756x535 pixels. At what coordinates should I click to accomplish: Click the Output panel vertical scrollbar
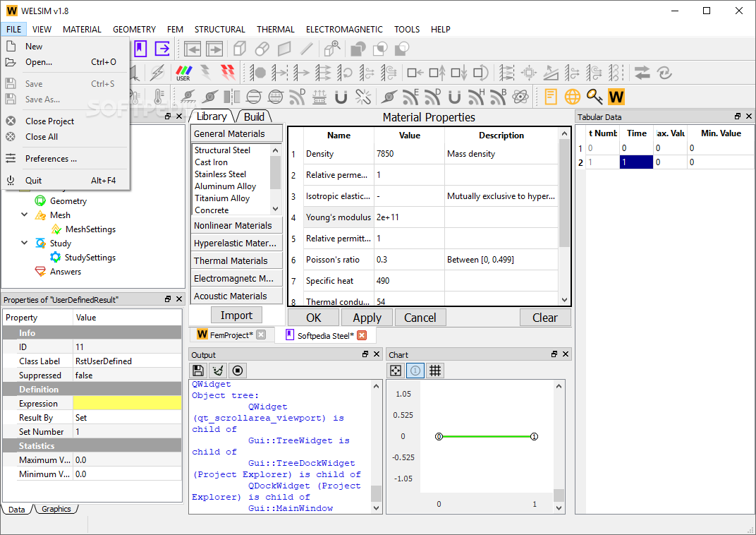(x=376, y=493)
